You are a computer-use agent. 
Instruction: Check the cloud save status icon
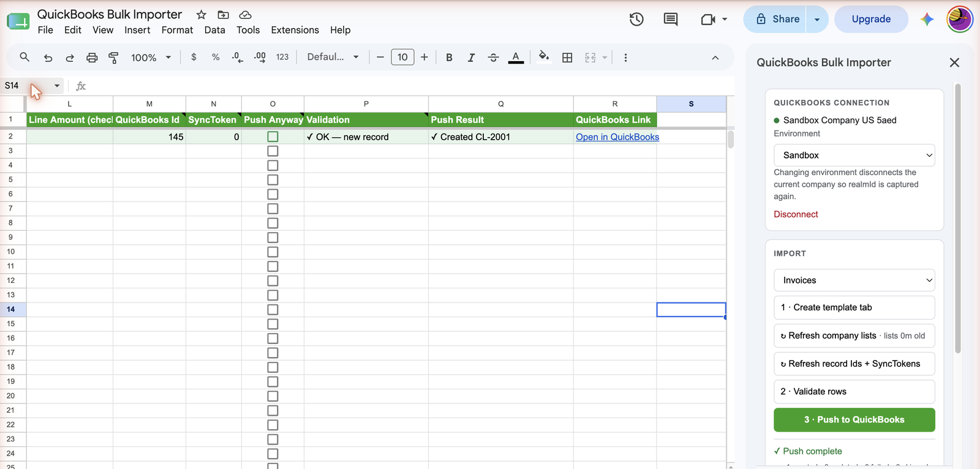click(245, 15)
